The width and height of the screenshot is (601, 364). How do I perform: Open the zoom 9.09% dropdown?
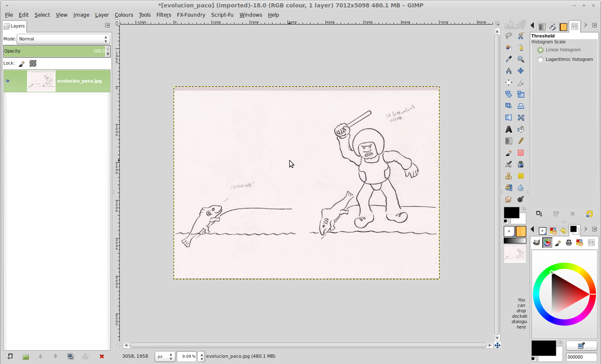click(x=202, y=356)
